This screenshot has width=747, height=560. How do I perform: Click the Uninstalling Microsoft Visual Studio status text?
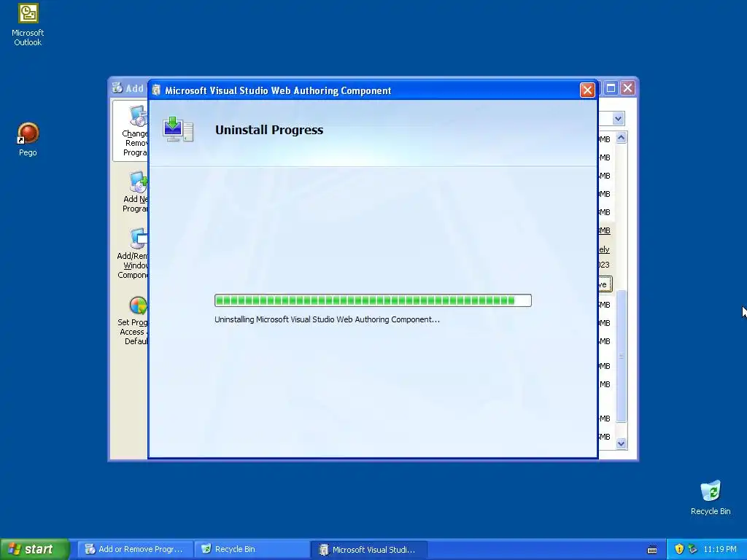pyautogui.click(x=327, y=319)
